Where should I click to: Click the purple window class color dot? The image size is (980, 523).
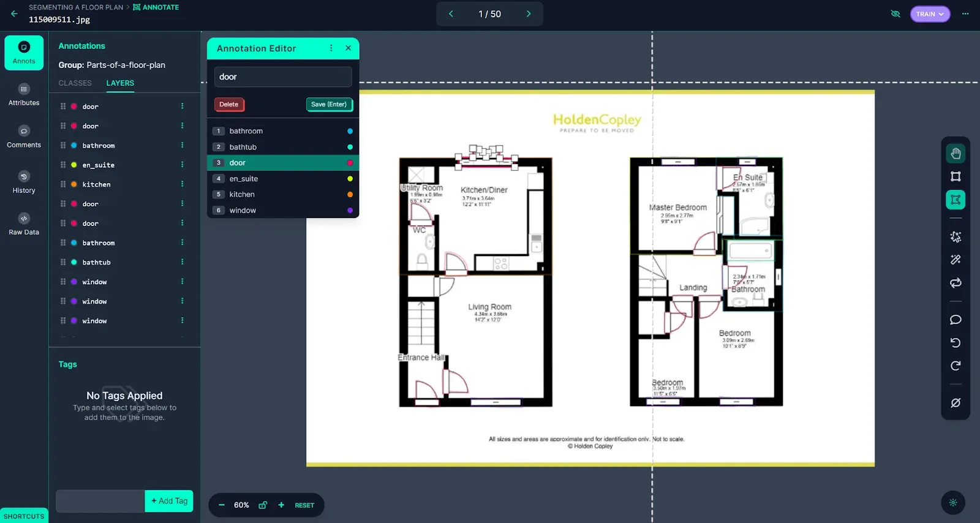coord(350,210)
